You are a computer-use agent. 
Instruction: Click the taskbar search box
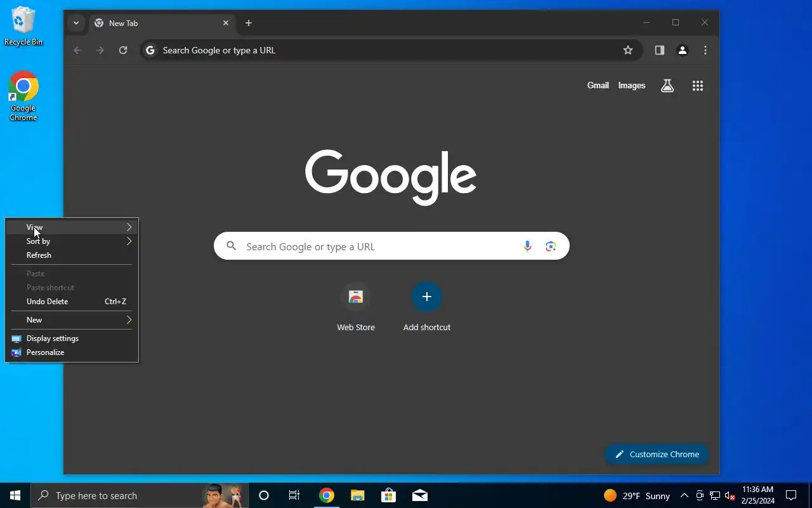(x=140, y=495)
